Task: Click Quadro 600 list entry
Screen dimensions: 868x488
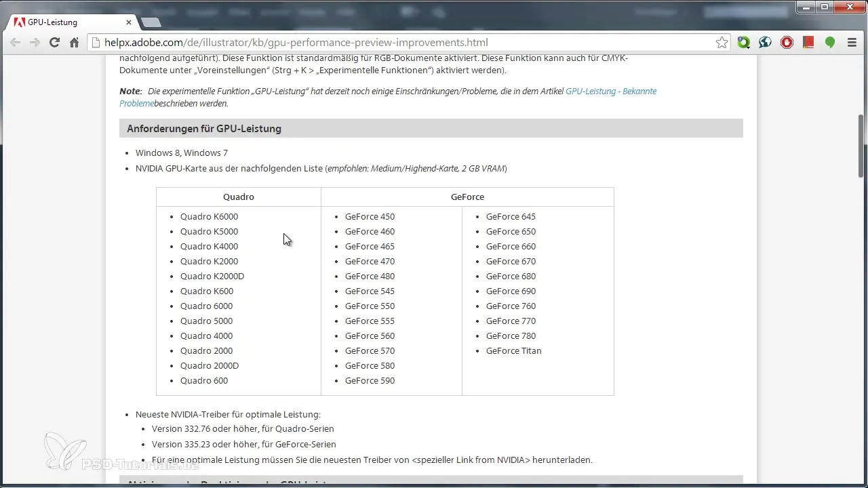Action: coord(203,381)
